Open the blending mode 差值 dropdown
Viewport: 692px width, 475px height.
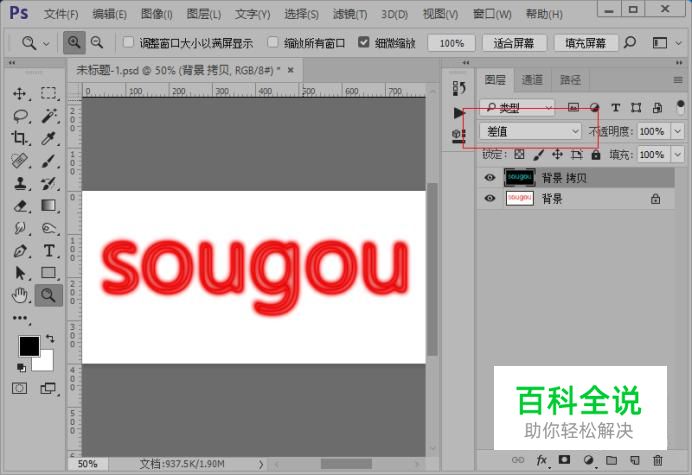(530, 131)
